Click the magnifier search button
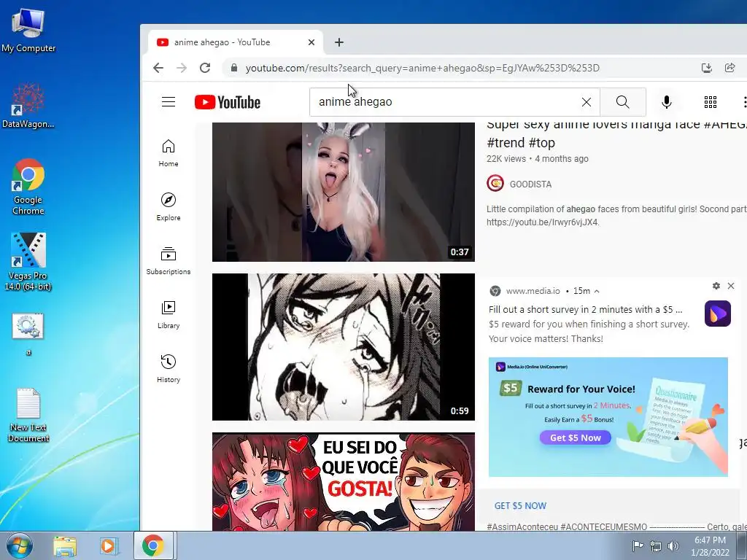 coord(623,102)
